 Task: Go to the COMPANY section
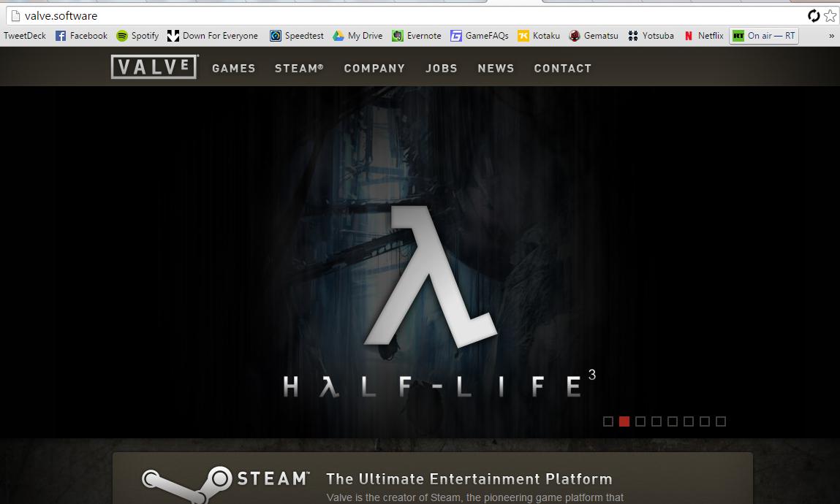[374, 68]
